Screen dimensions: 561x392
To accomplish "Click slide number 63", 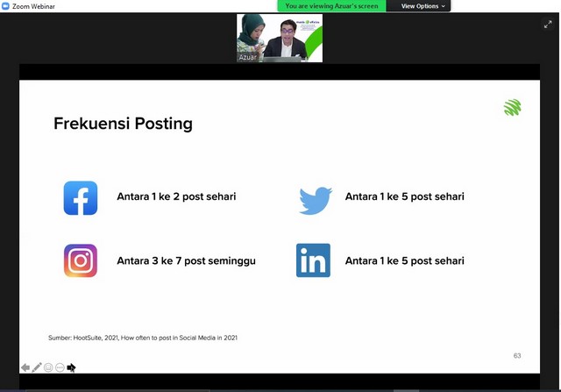I will pos(517,355).
